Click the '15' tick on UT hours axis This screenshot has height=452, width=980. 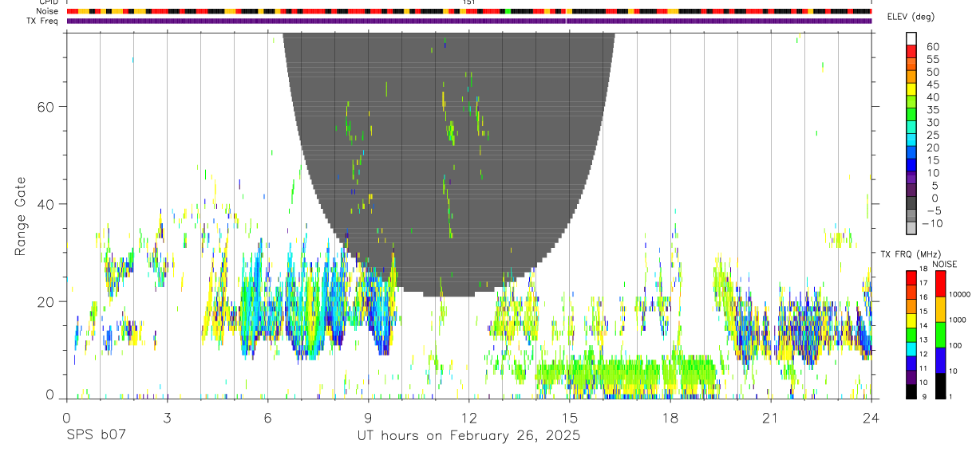[569, 418]
